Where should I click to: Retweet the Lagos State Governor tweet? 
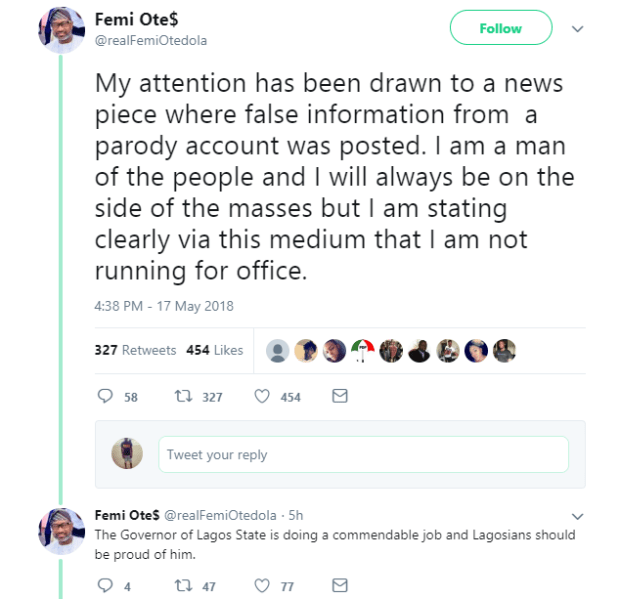pos(183,585)
